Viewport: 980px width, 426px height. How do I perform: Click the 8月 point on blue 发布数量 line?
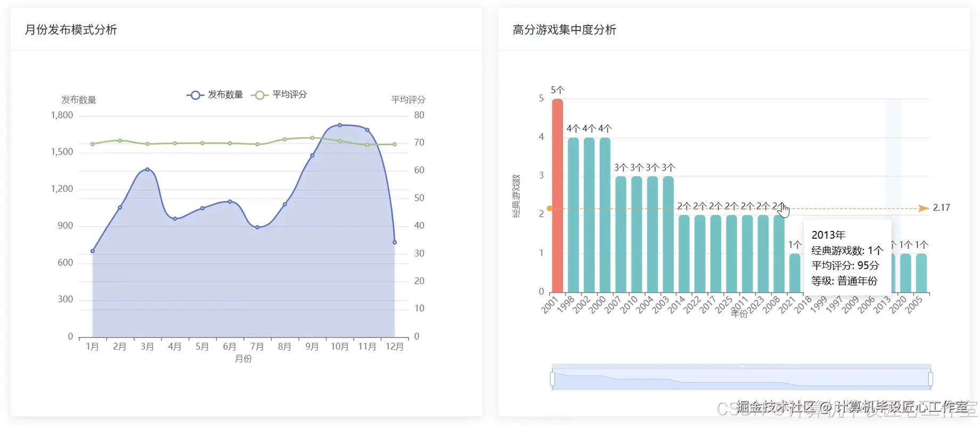(285, 204)
